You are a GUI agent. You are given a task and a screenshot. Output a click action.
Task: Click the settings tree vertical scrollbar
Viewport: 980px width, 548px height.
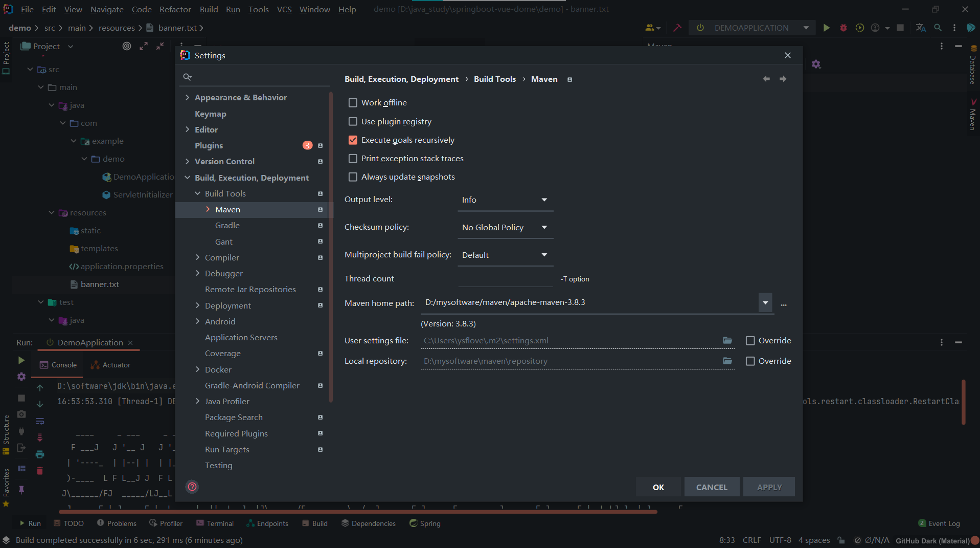point(331,247)
